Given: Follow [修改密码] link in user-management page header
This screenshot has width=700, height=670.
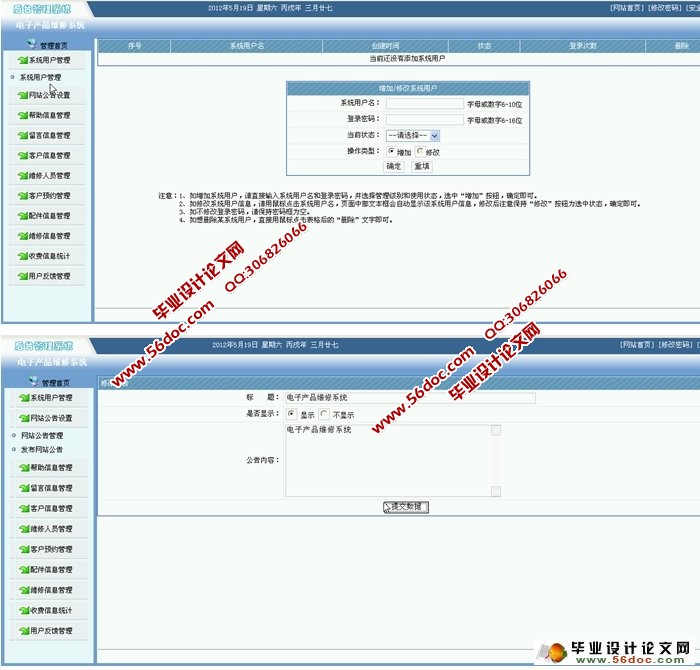Looking at the screenshot, I should pos(665,8).
